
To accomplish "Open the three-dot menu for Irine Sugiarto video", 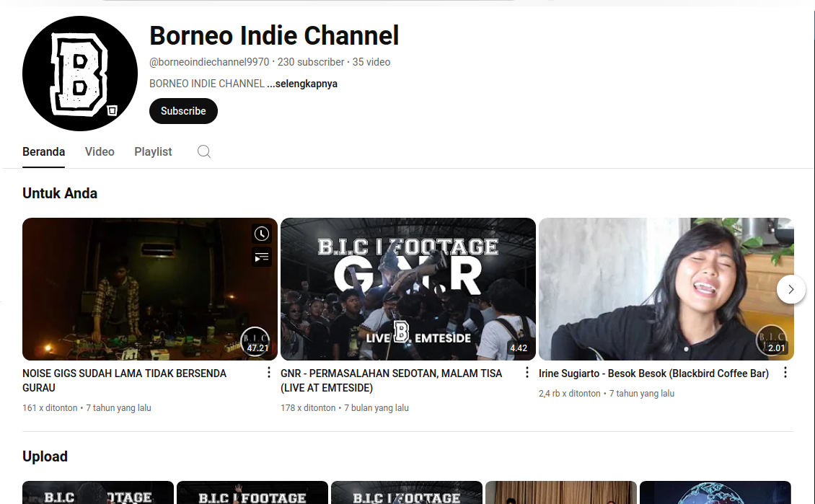I will point(785,373).
